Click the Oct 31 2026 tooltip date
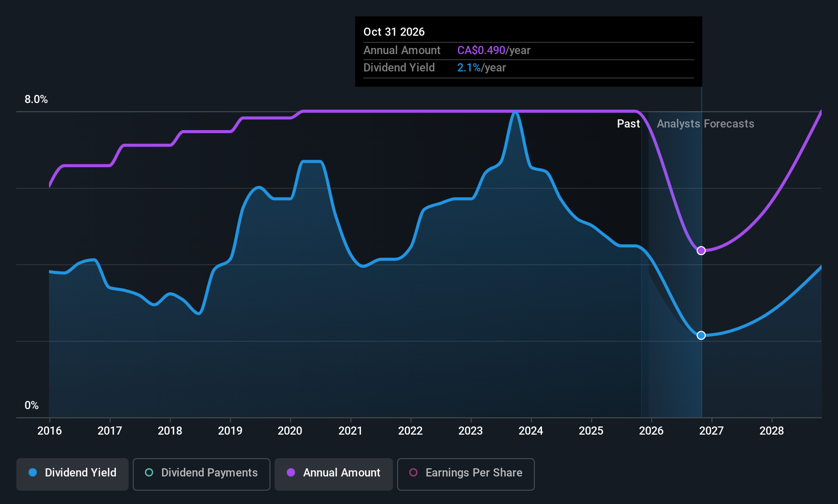The image size is (838, 504). 394,32
